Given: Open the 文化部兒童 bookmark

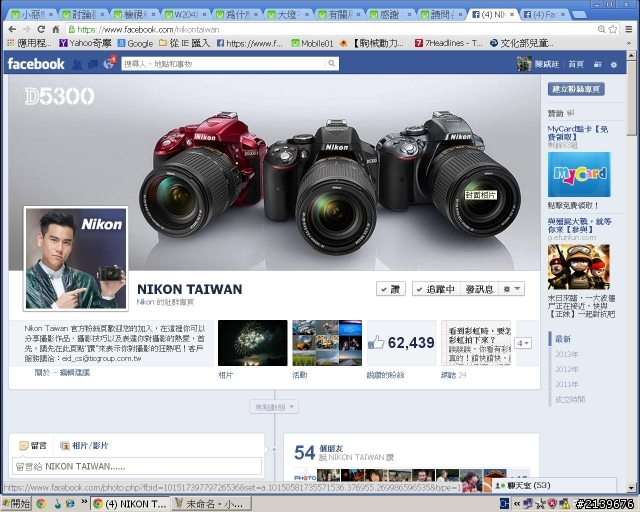Looking at the screenshot, I should (522, 43).
